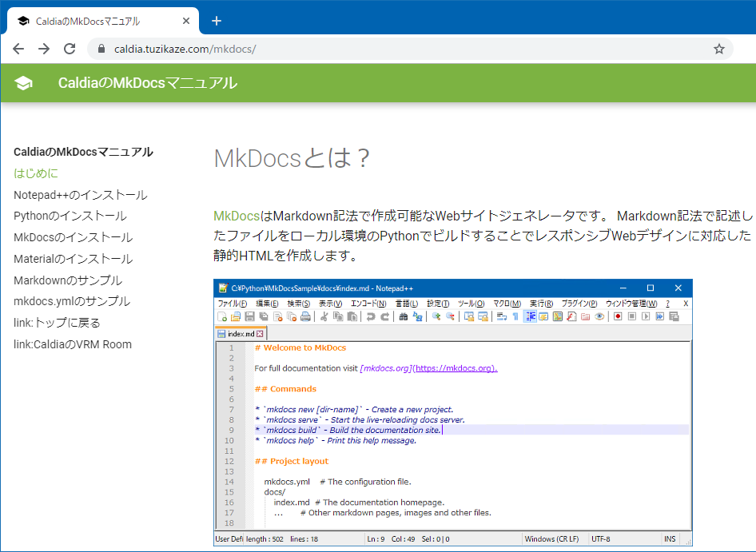The image size is (756, 552).
Task: Click the Zoom In icon in Notepad++
Action: tap(436, 316)
